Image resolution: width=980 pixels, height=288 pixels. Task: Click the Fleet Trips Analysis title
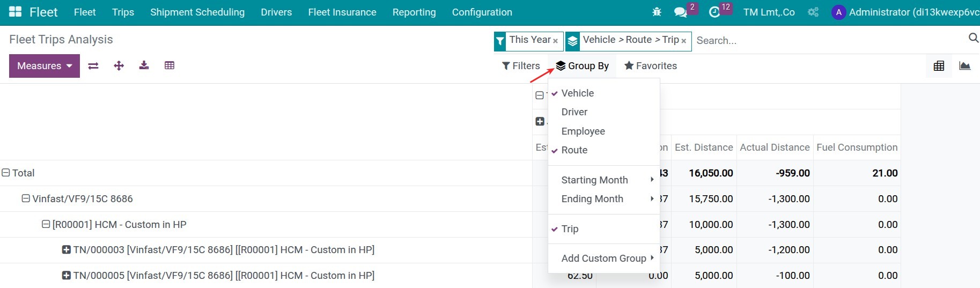(61, 39)
